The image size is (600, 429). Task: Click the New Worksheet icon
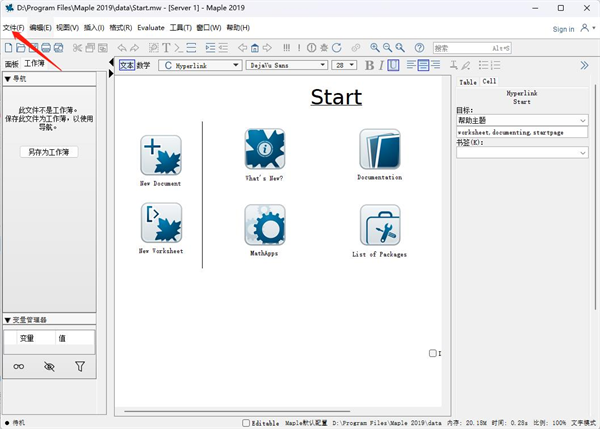[161, 223]
